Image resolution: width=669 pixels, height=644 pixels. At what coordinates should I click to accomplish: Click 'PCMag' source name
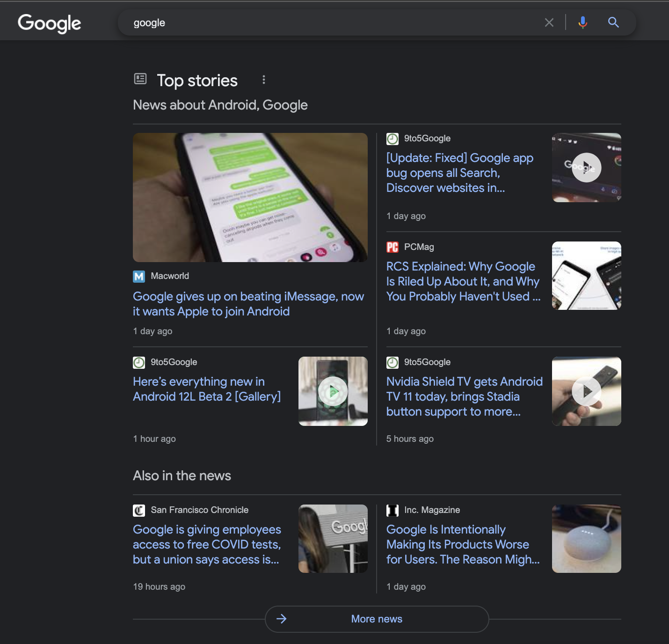tap(419, 247)
